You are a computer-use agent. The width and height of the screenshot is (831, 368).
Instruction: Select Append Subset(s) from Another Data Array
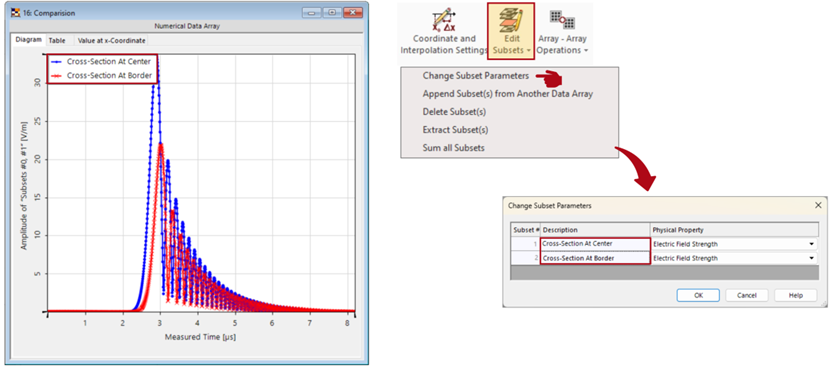click(x=507, y=94)
